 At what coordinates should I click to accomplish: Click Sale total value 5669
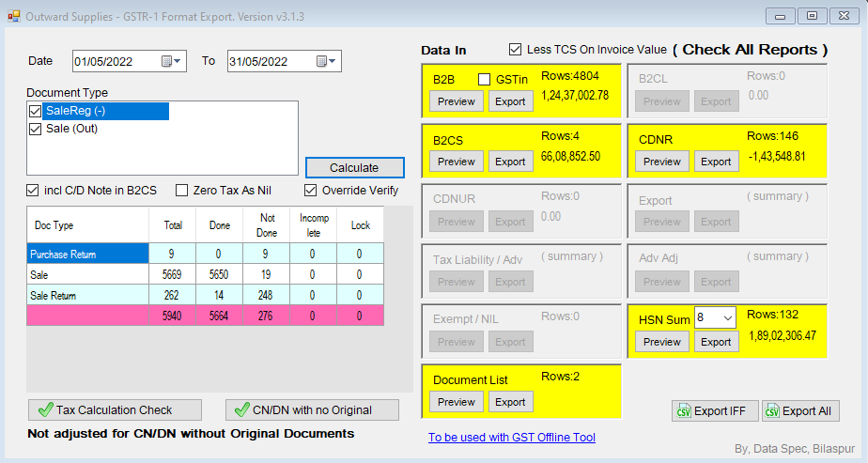(172, 274)
